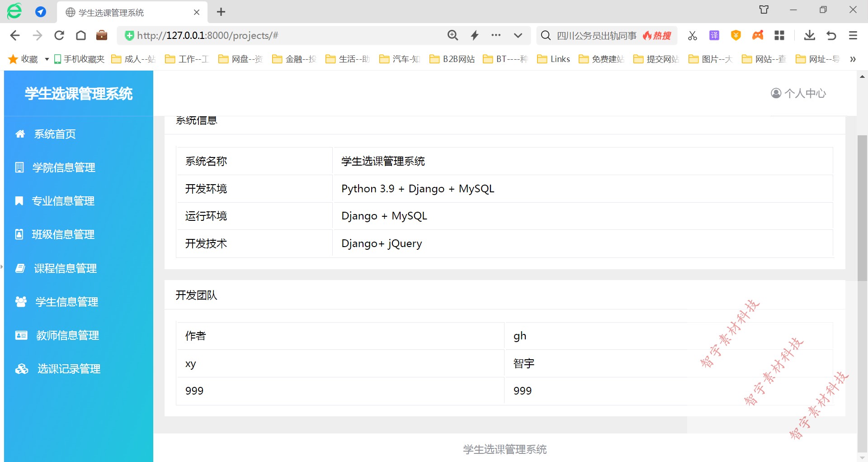The image size is (868, 462).
Task: Click the page refresh icon
Action: pos(59,35)
